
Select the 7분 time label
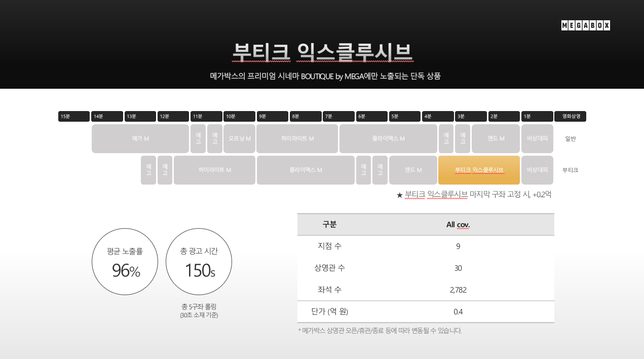(339, 117)
